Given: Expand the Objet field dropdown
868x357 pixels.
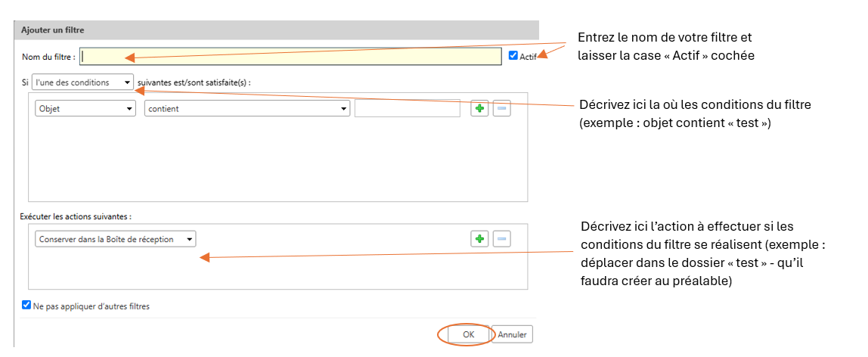Looking at the screenshot, I should [85, 109].
